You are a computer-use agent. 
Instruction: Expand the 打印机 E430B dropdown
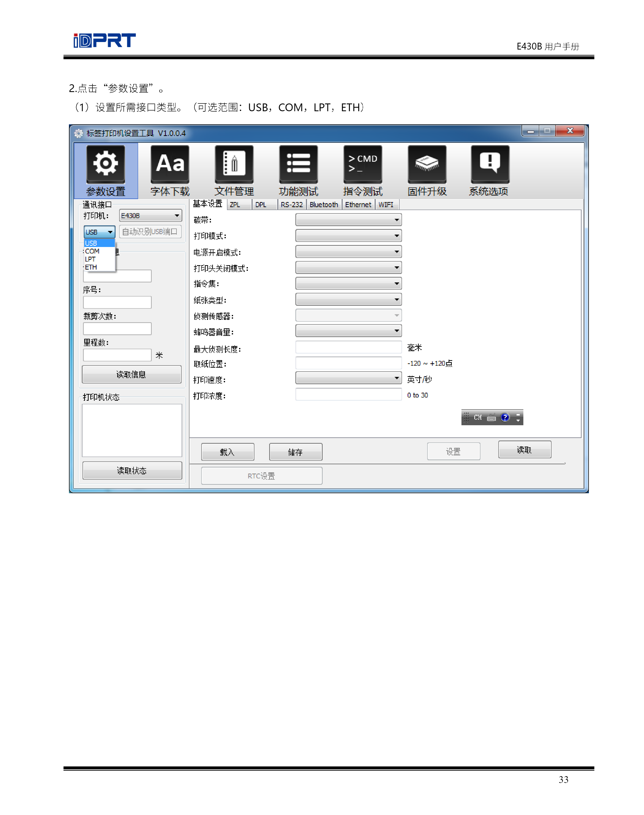176,215
